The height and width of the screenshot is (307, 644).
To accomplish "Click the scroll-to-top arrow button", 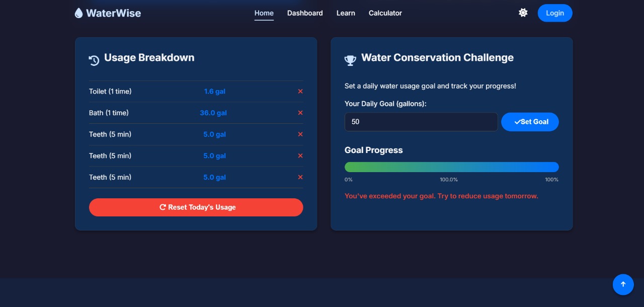I will (x=623, y=284).
